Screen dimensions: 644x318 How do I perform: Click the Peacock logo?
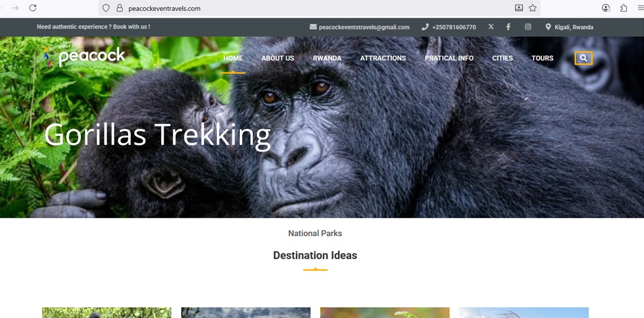pos(84,56)
